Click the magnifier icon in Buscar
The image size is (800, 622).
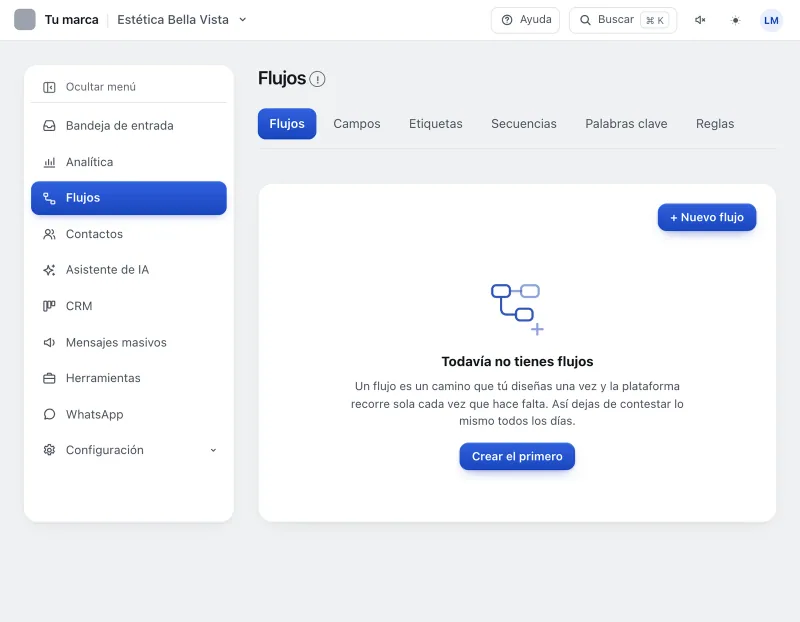[585, 20]
